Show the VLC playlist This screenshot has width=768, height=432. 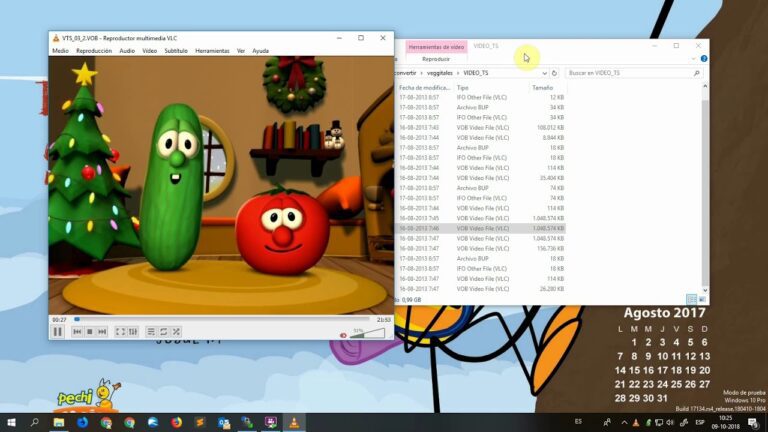point(151,332)
